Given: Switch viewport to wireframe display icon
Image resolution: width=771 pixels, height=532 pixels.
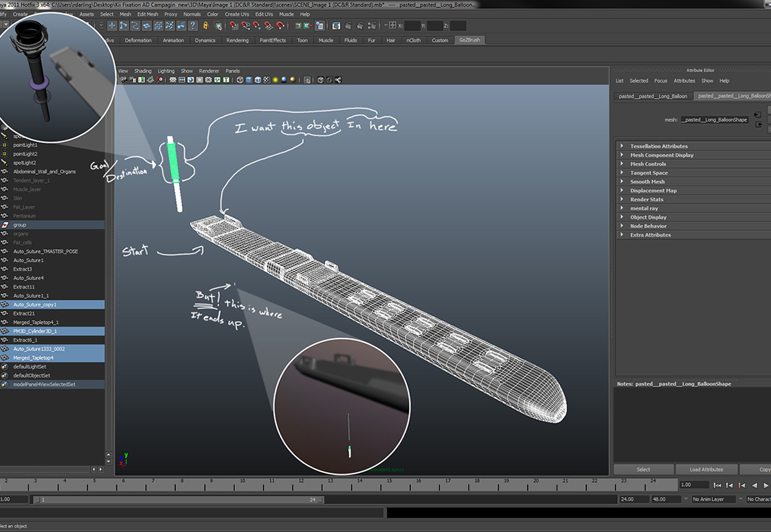Looking at the screenshot, I should pos(240,80).
